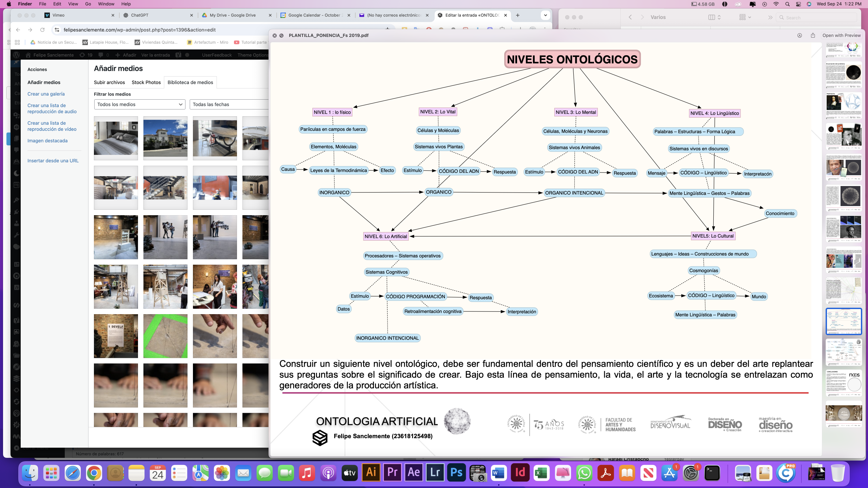Viewport: 868px width, 488px height.
Task: Click the Chrome reload page icon
Action: [x=42, y=30]
